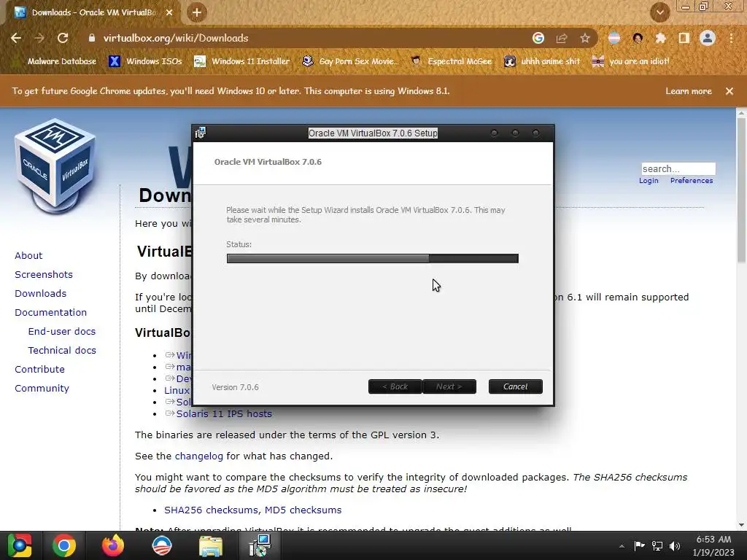Open the About page in sidebar

tap(28, 256)
